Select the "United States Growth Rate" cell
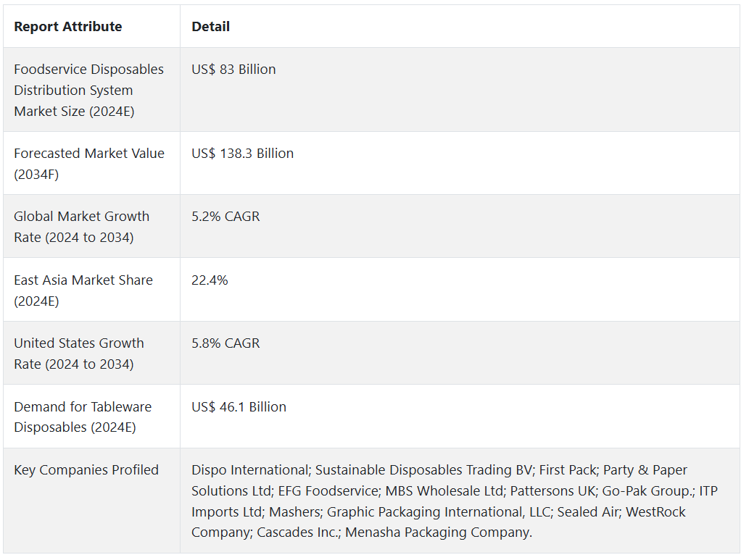 (79, 354)
